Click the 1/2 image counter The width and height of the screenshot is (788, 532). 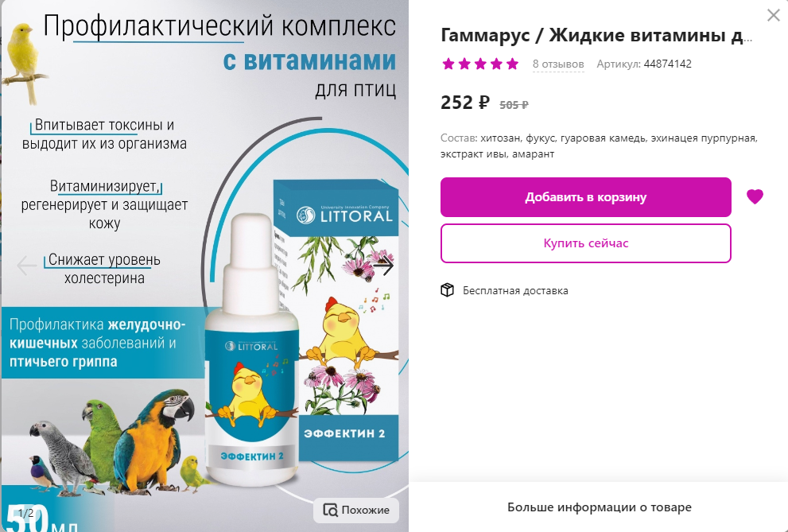[x=26, y=513]
